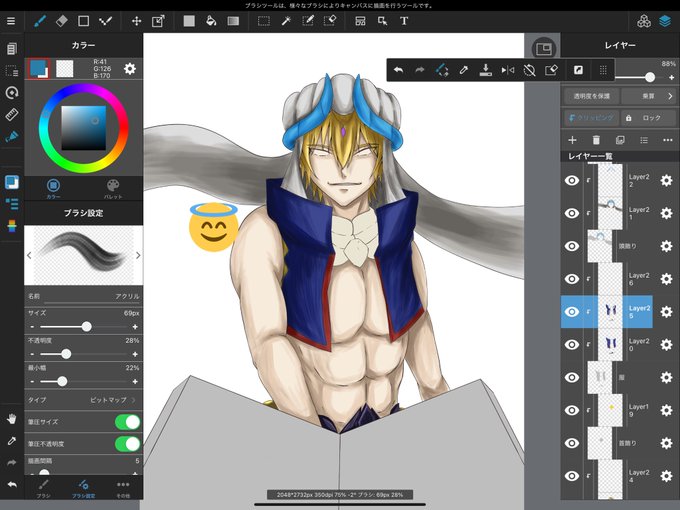Select the Hand pan tool
The height and width of the screenshot is (510, 680).
pyautogui.click(x=12, y=418)
